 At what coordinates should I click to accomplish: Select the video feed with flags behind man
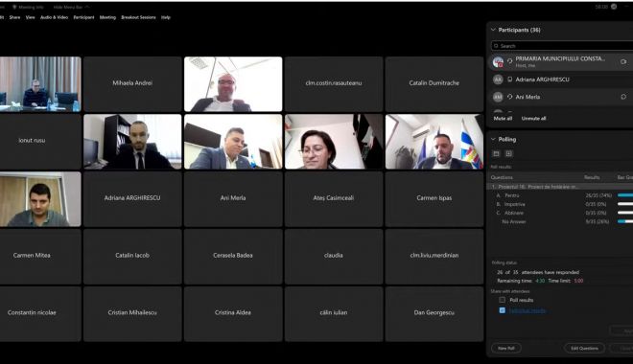pos(434,142)
